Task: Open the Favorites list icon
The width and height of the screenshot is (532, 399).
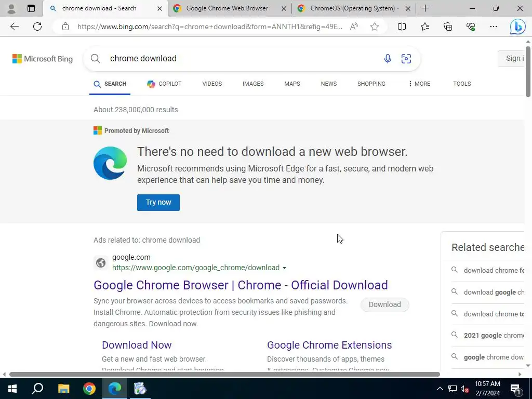Action: pyautogui.click(x=425, y=26)
